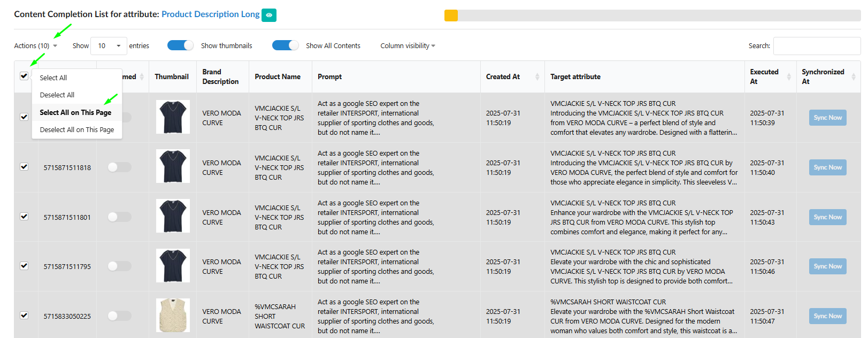This screenshot has height=338, width=868.
Task: Enable the toggle switch in row 5715871511801
Action: [x=119, y=217]
